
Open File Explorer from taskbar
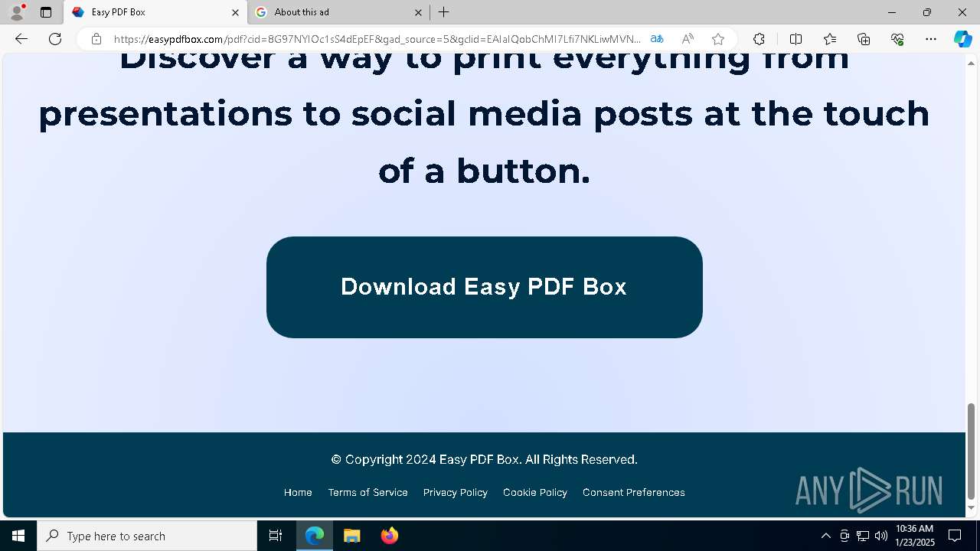[x=352, y=536]
